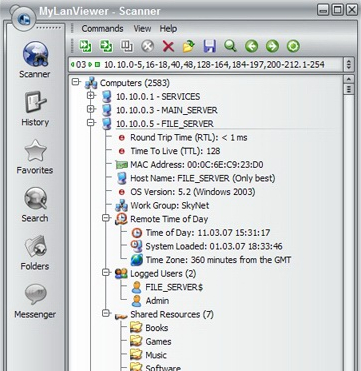Select Time To Live (TTL): 128 row
361x371 pixels.
point(175,151)
